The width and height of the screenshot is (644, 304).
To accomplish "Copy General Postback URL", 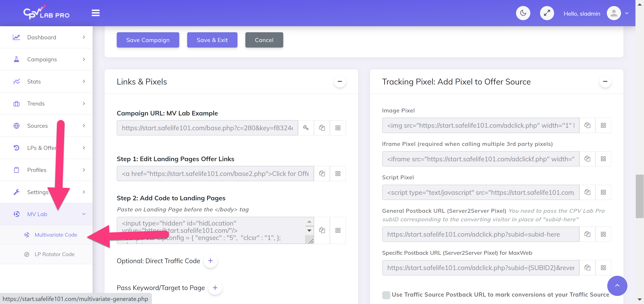I will (587, 234).
